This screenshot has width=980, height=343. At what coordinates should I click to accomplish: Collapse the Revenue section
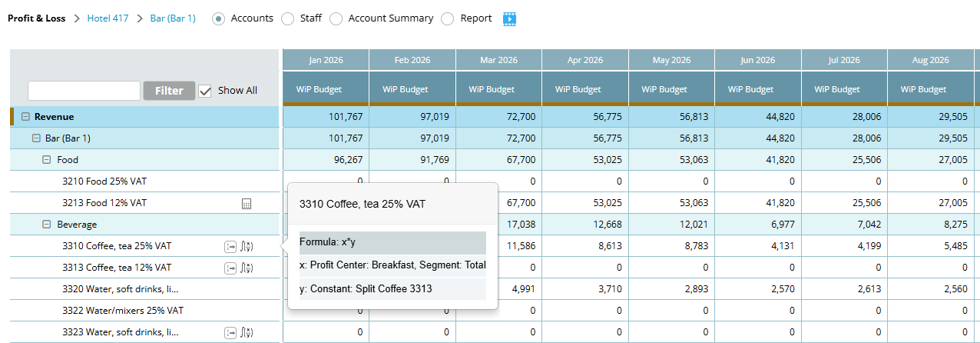[25, 117]
